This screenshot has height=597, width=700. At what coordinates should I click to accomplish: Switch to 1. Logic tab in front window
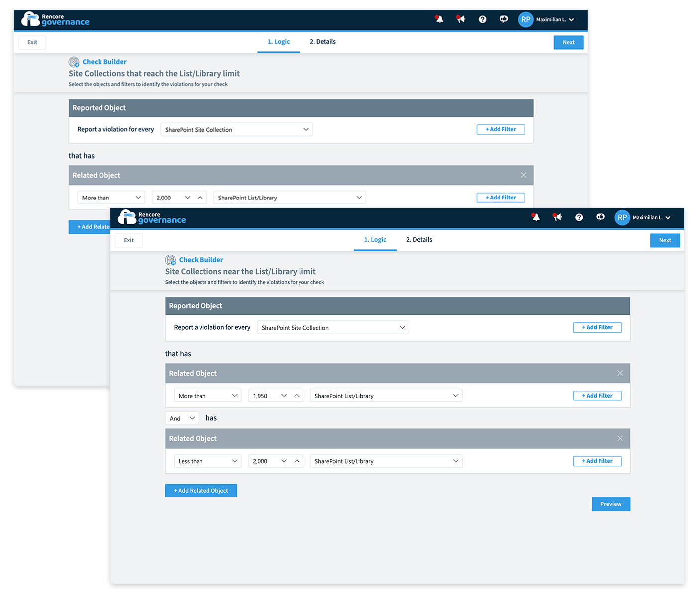(375, 240)
